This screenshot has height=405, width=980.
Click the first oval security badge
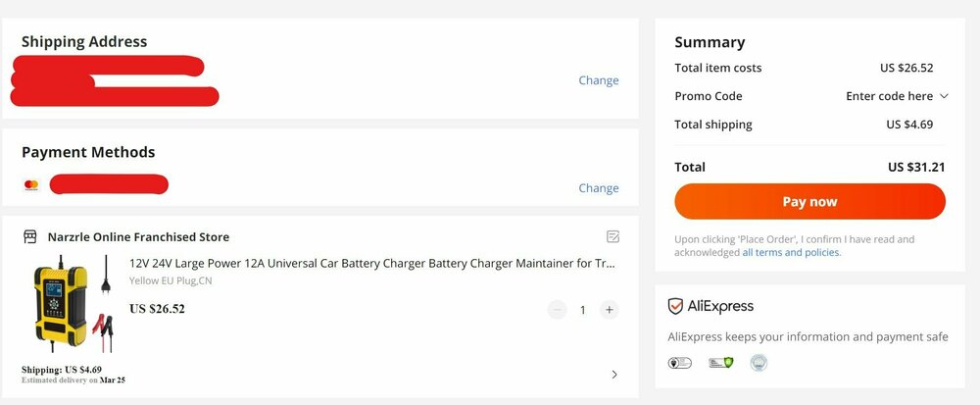point(679,363)
